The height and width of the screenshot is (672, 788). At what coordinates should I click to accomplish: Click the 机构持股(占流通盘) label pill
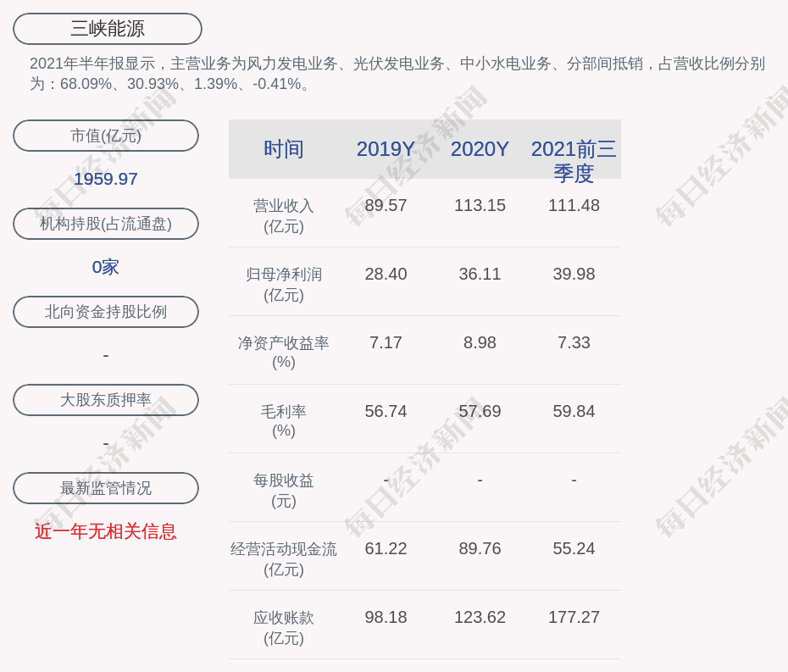pyautogui.click(x=106, y=224)
